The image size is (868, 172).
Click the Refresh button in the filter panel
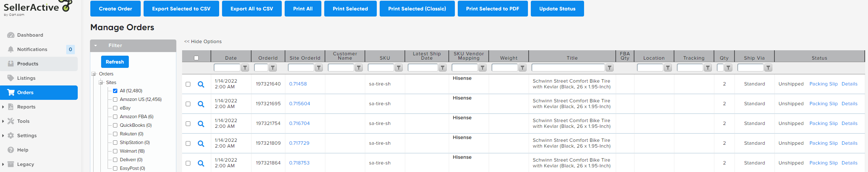pyautogui.click(x=115, y=62)
